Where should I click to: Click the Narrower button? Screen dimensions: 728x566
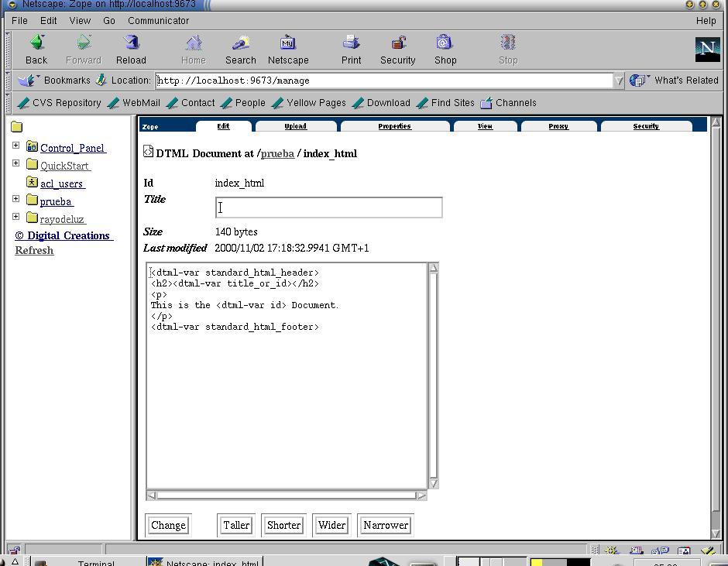386,525
